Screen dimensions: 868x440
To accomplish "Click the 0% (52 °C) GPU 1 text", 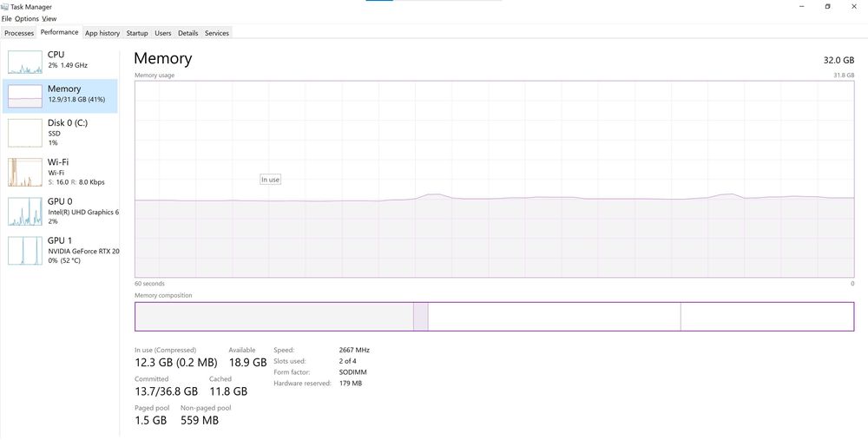I will click(x=64, y=260).
